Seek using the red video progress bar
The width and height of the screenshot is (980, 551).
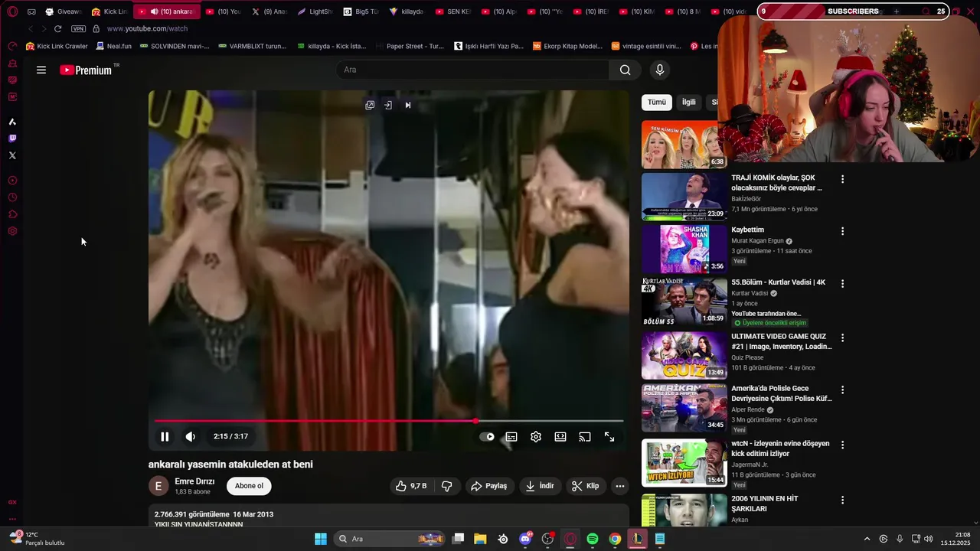pos(389,421)
